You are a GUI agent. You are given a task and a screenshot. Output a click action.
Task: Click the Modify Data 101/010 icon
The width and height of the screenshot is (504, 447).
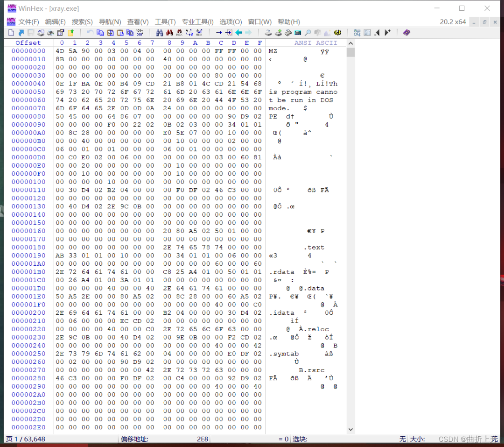(x=140, y=33)
